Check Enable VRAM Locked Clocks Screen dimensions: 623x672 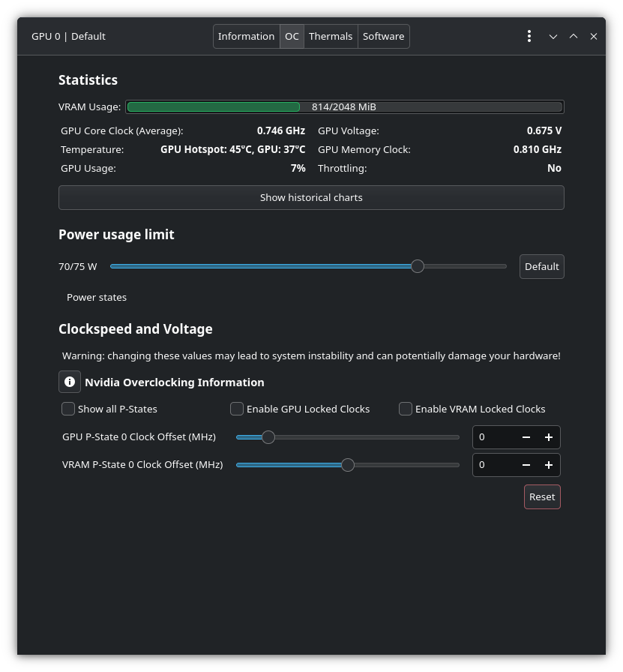406,409
